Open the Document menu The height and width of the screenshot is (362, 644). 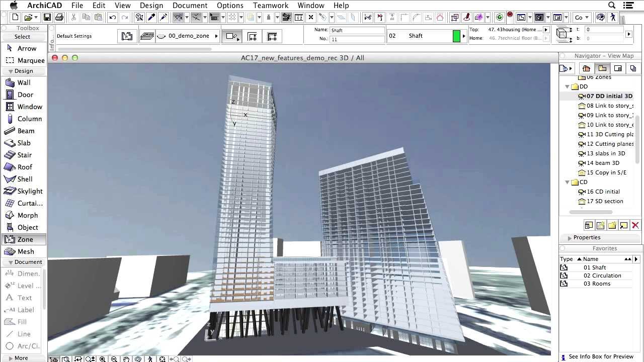190,6
